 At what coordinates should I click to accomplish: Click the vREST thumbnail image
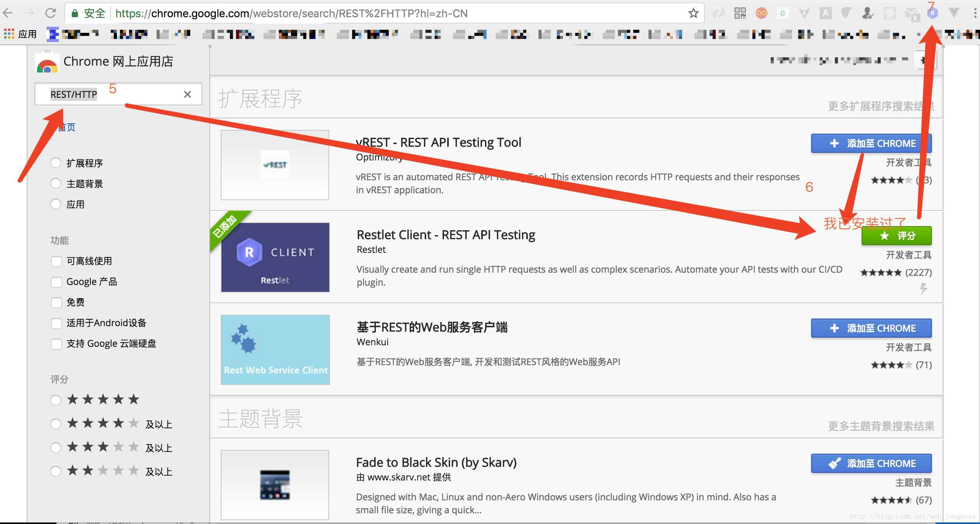point(275,165)
